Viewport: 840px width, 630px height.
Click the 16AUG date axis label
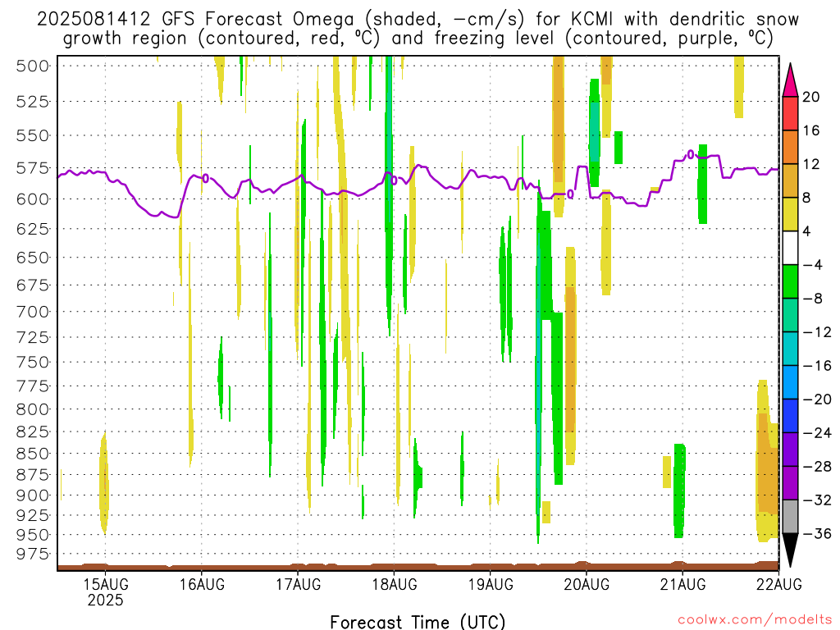(x=202, y=584)
